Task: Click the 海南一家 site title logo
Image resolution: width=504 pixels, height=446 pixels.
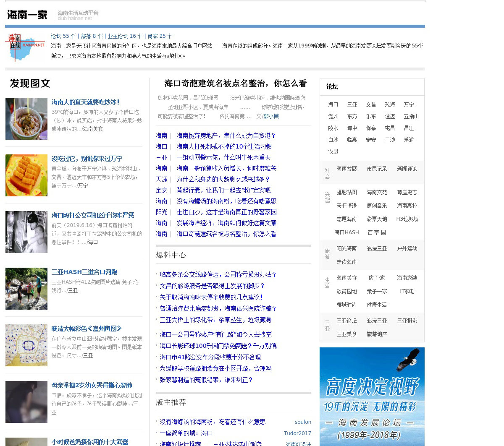Action: (27, 15)
